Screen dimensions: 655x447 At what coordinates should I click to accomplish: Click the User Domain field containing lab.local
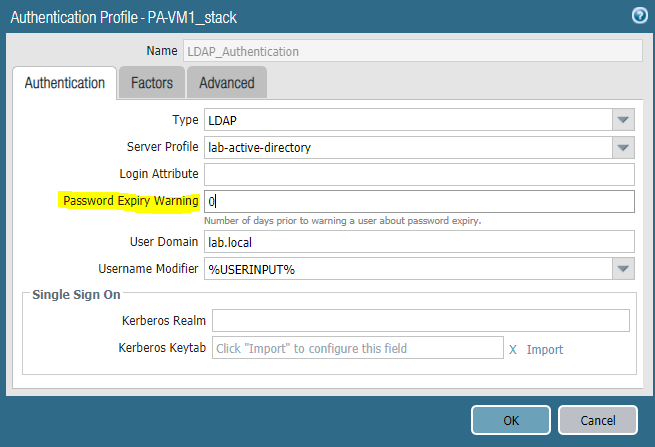pos(419,242)
